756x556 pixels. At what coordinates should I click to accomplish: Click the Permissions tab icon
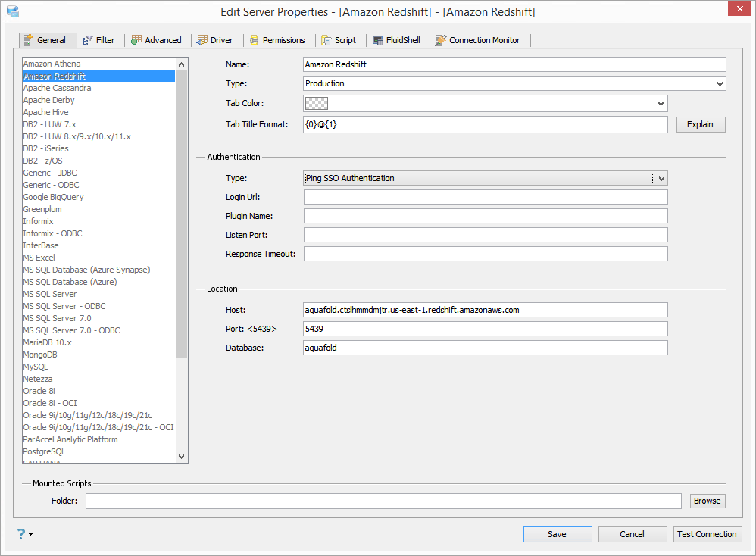[254, 40]
